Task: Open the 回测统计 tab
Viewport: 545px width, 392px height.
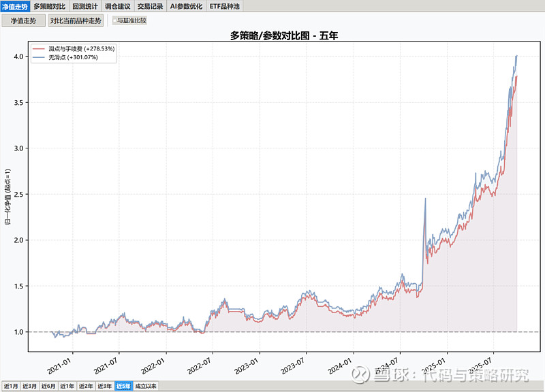Action: click(x=86, y=6)
